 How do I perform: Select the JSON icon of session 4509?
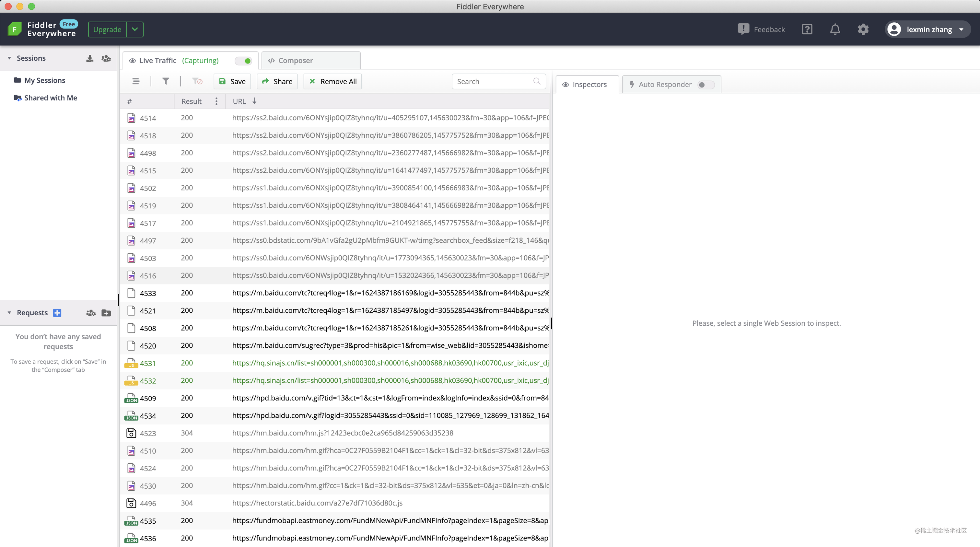point(131,398)
